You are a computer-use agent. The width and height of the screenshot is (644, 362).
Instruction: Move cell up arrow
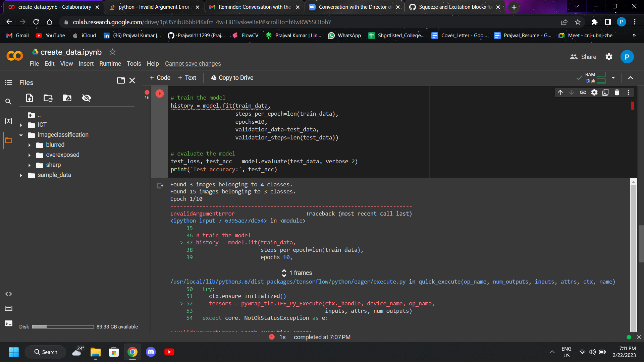click(x=560, y=93)
